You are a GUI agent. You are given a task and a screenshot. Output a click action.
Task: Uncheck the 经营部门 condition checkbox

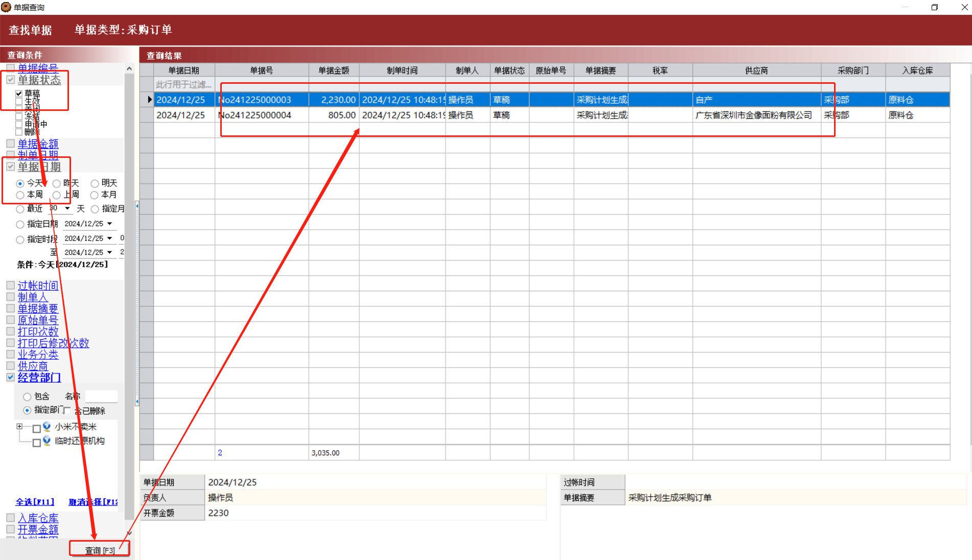click(x=10, y=377)
